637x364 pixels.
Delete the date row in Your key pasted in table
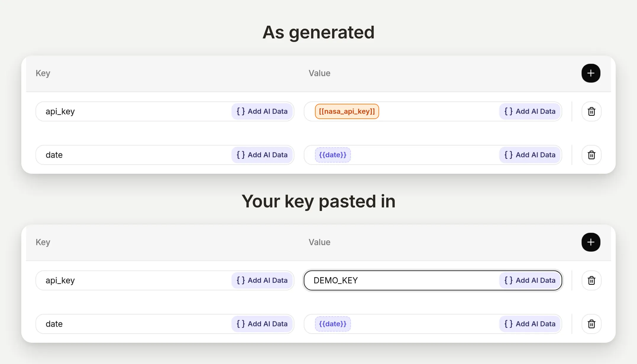coord(591,324)
